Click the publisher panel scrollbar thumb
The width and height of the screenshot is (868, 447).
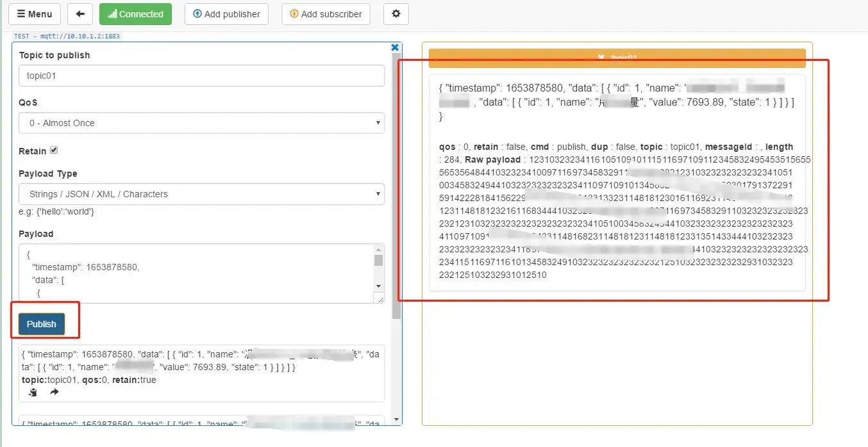coord(397,186)
